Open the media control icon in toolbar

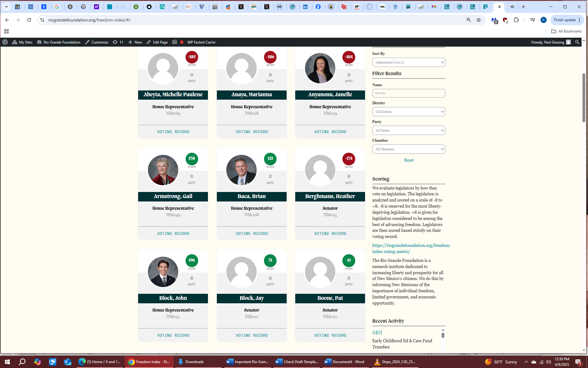(x=533, y=20)
